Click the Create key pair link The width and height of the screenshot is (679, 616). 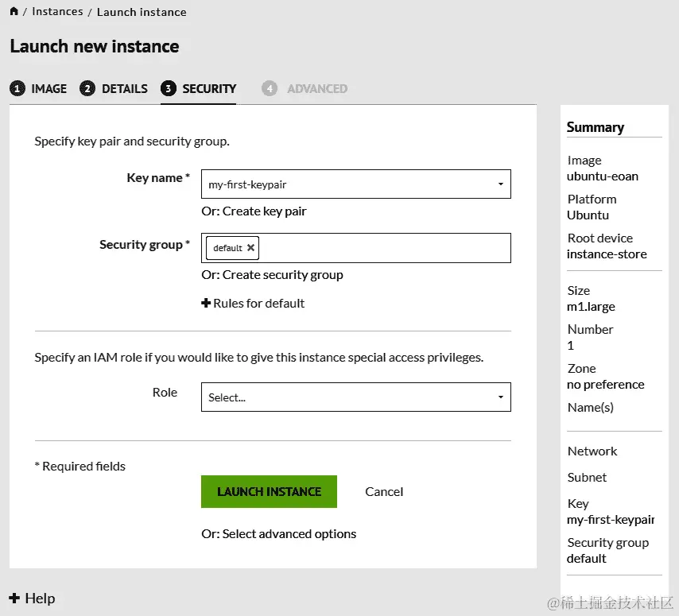coord(264,211)
